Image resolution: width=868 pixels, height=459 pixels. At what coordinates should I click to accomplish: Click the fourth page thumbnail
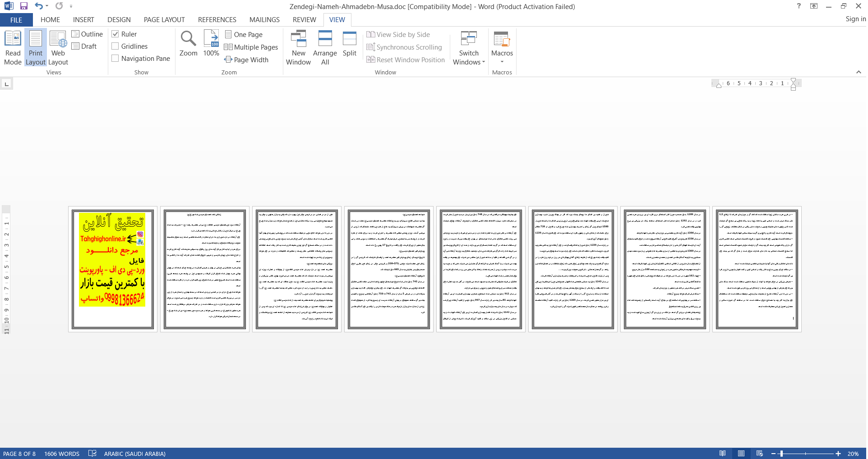[389, 269]
